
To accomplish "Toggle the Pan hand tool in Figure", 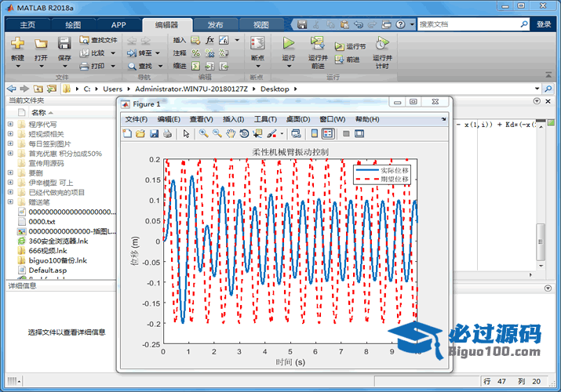I will [x=231, y=133].
